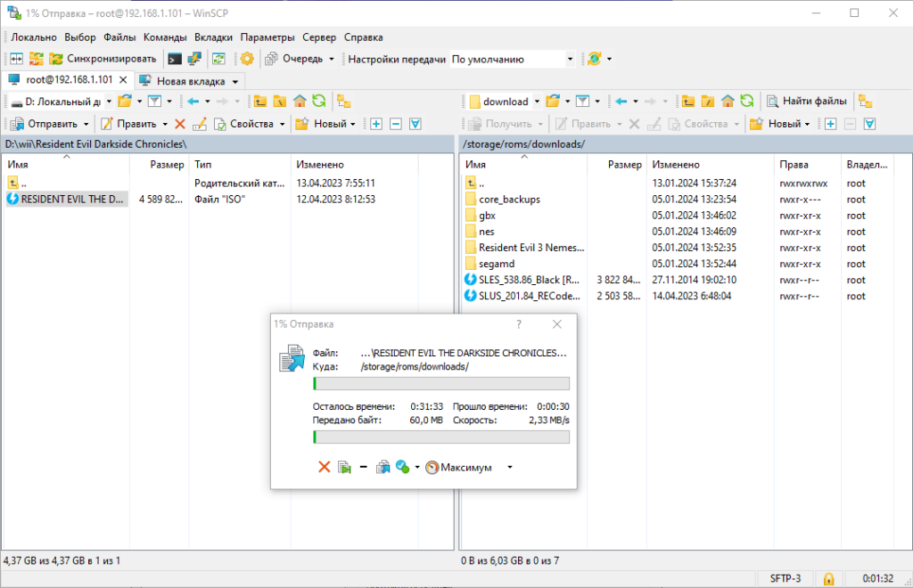Image resolution: width=913 pixels, height=588 pixels.
Task: Click the skip file icon in the transfer dialog
Action: click(x=344, y=467)
